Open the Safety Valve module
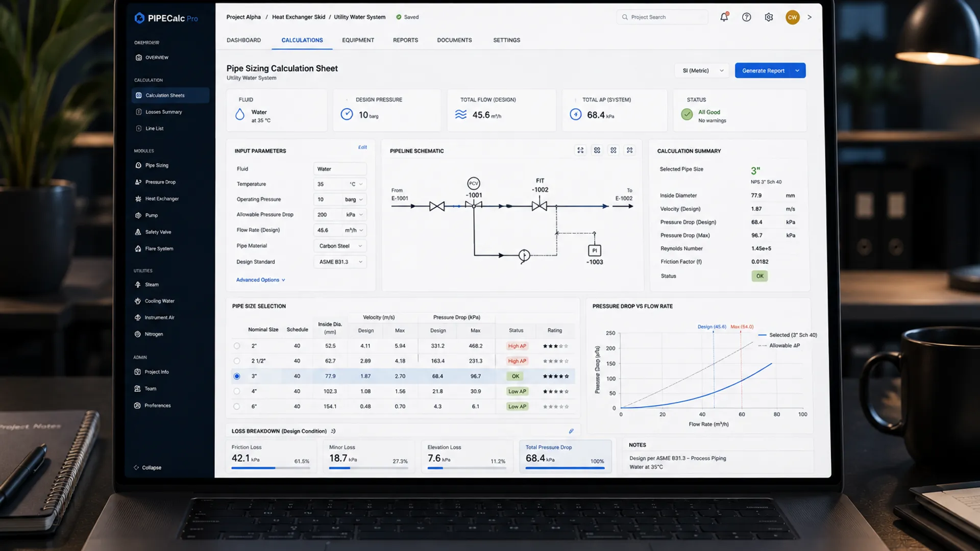This screenshot has height=551, width=980. 153,232
